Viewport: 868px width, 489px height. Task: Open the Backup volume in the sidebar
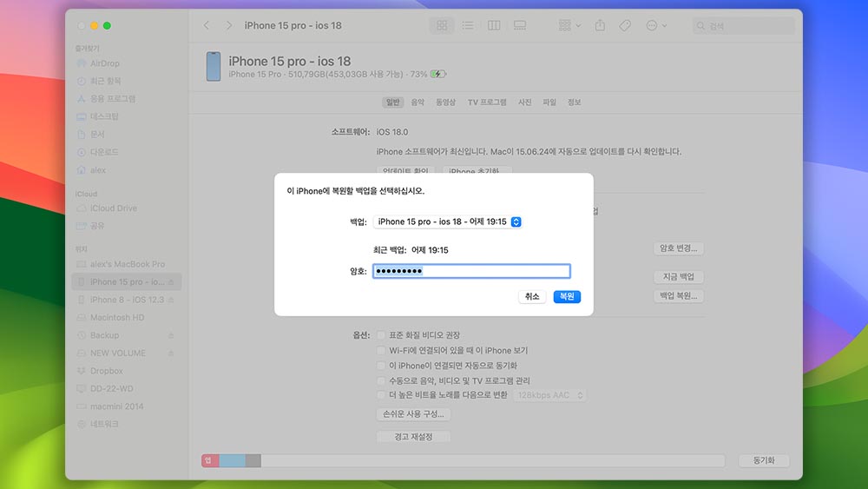tap(105, 335)
